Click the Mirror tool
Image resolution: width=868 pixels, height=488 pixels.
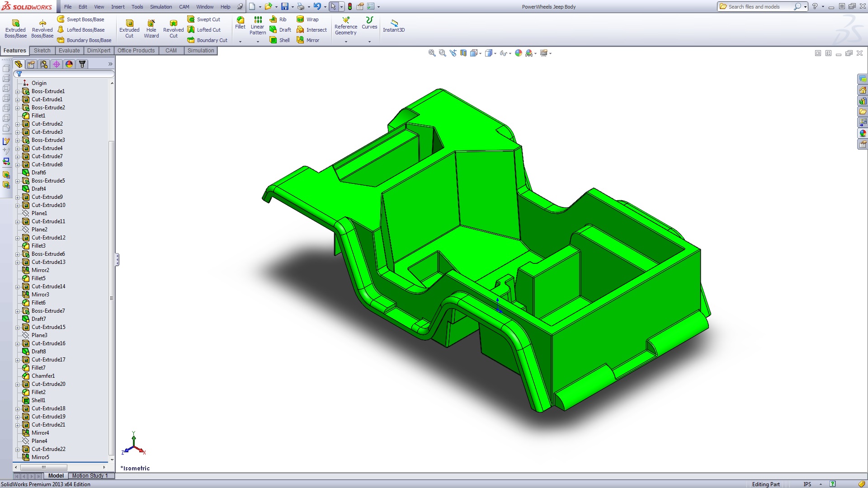pos(308,40)
